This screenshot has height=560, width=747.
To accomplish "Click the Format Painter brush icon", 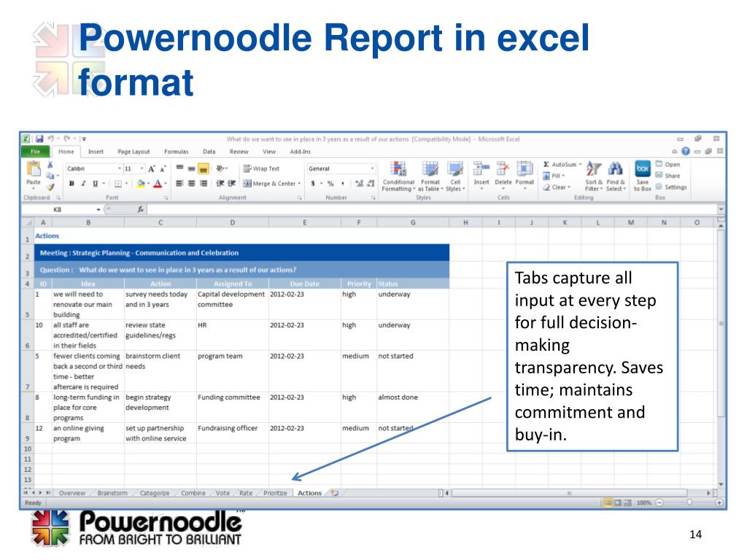I will coord(50,187).
